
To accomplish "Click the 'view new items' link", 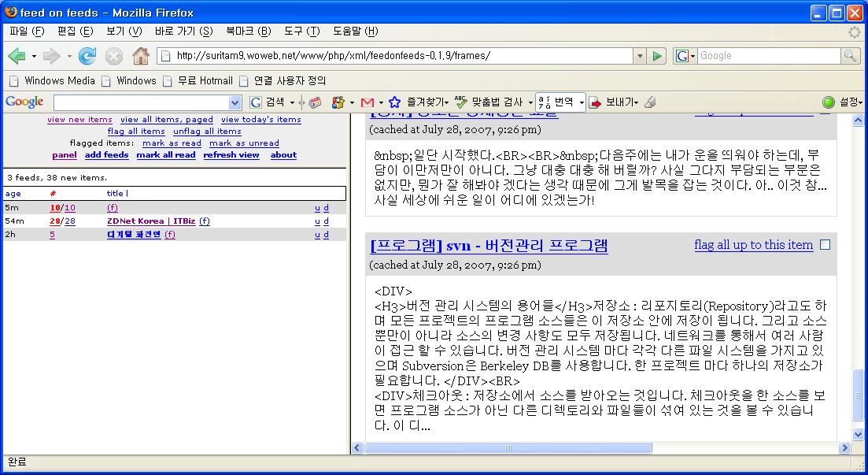I will coord(79,119).
